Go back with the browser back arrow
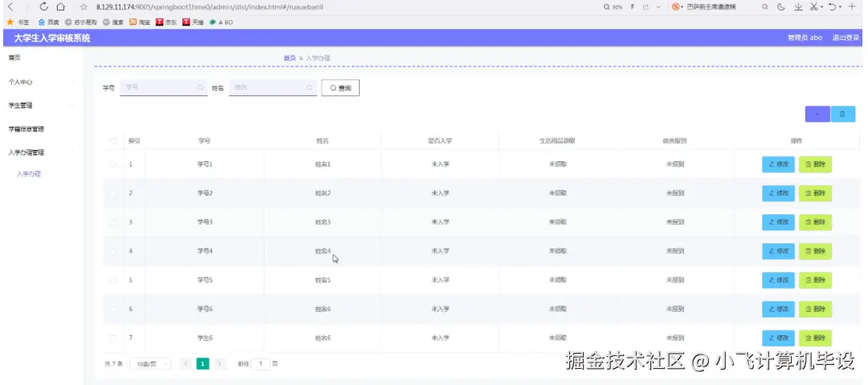Screen dimensions: 868x385 click(x=10, y=7)
